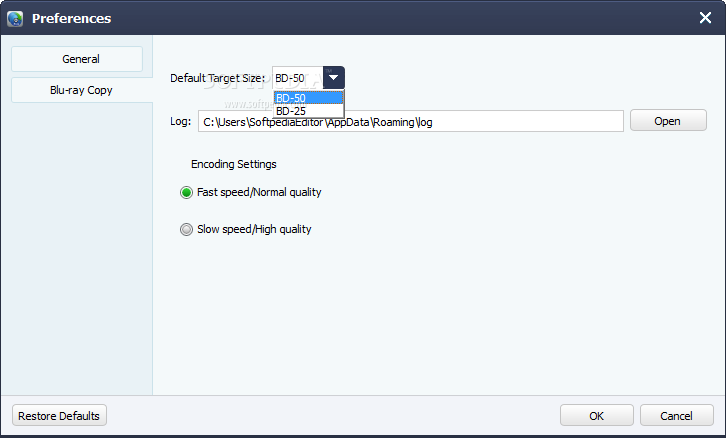Cancel the preferences dialog
The height and width of the screenshot is (438, 726).
click(x=676, y=415)
